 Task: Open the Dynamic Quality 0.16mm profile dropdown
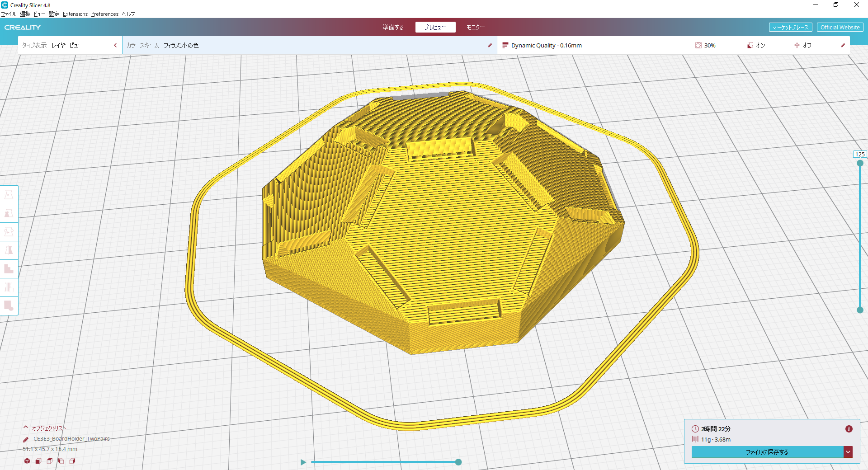[x=547, y=45]
